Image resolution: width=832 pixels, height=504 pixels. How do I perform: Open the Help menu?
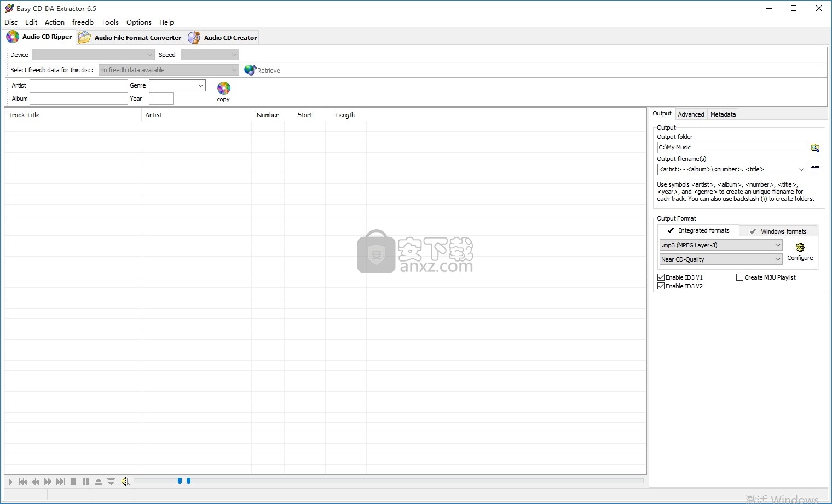(166, 22)
